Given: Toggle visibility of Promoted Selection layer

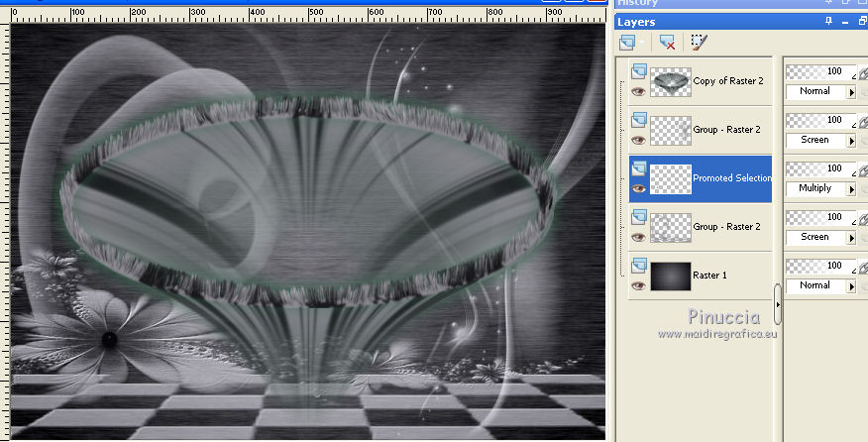Looking at the screenshot, I should tap(638, 188).
